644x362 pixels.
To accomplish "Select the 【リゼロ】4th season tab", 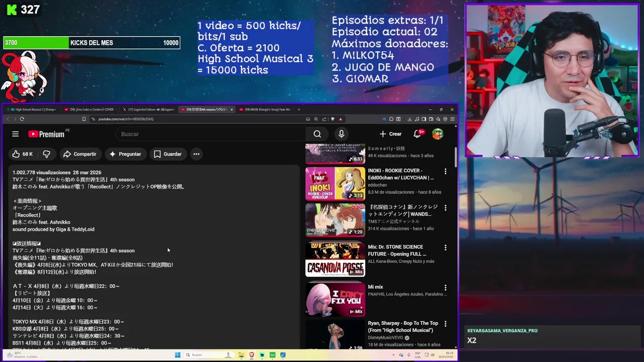I will pos(207,109).
